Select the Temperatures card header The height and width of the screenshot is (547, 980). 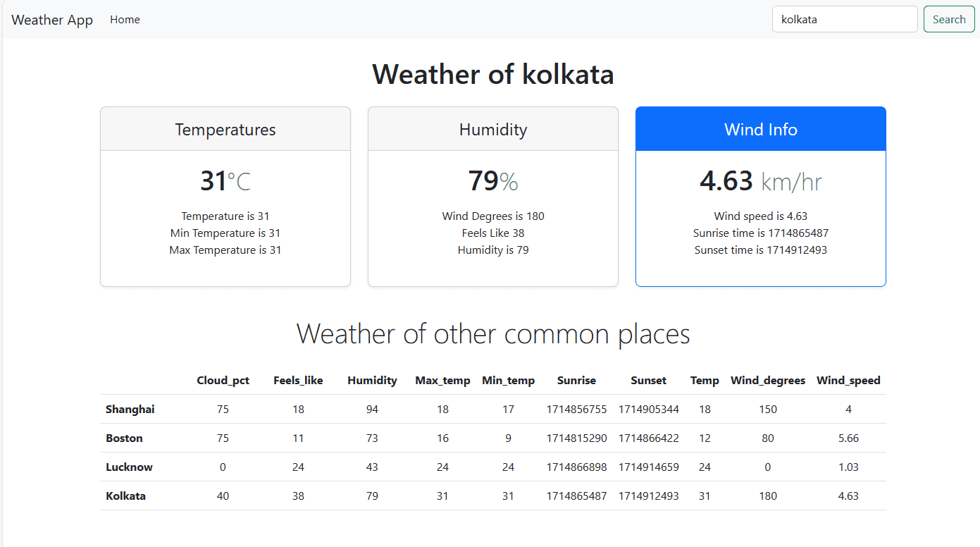point(225,129)
